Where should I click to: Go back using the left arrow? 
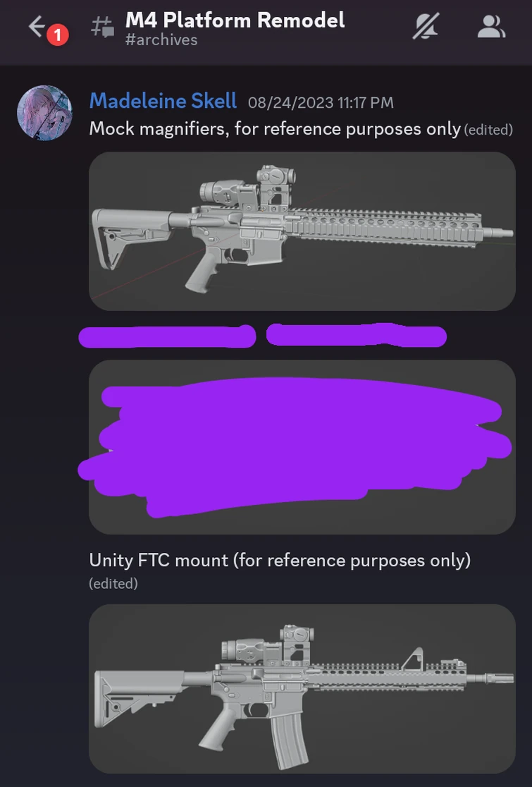point(37,27)
